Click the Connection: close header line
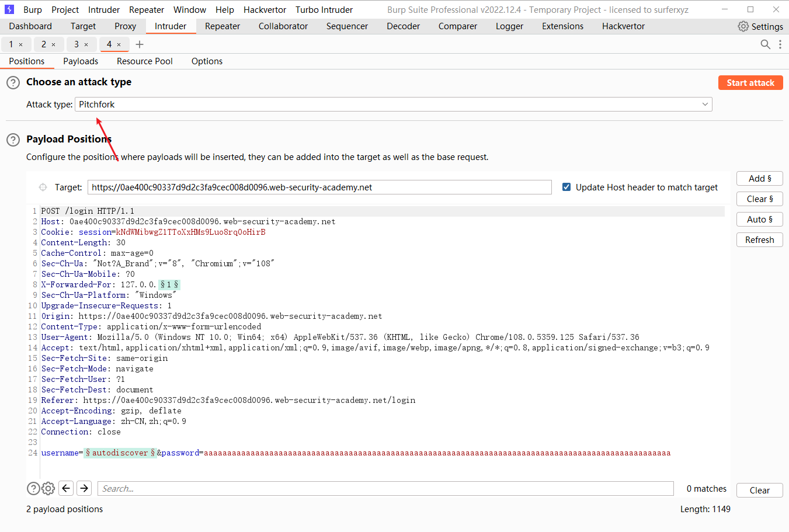 [81, 432]
